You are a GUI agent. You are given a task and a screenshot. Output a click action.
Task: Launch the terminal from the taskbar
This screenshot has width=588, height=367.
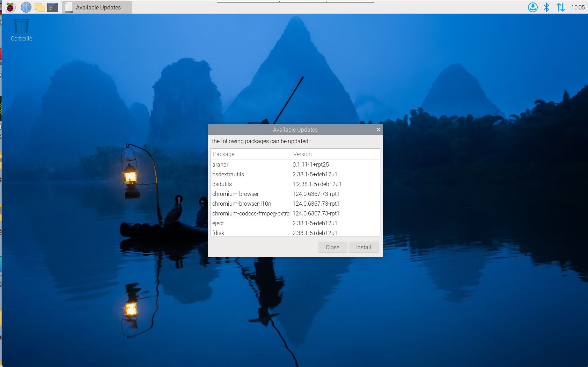tap(53, 7)
